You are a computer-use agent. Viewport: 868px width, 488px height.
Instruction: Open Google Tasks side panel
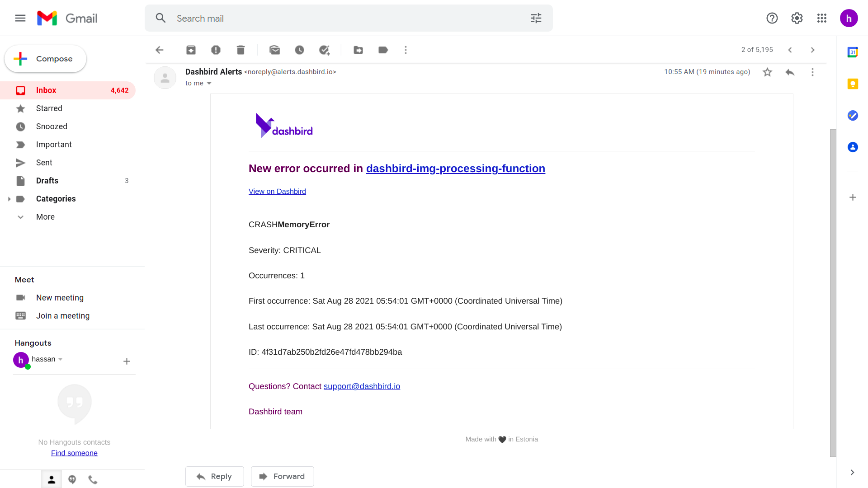(853, 116)
